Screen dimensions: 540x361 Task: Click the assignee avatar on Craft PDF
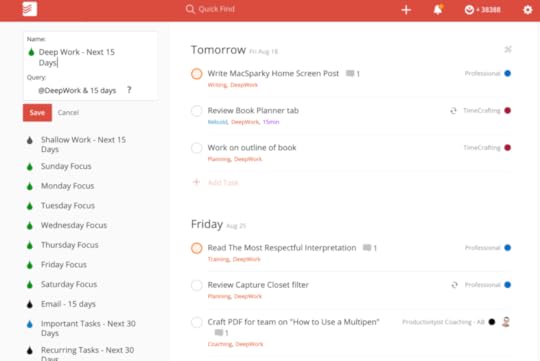(506, 322)
